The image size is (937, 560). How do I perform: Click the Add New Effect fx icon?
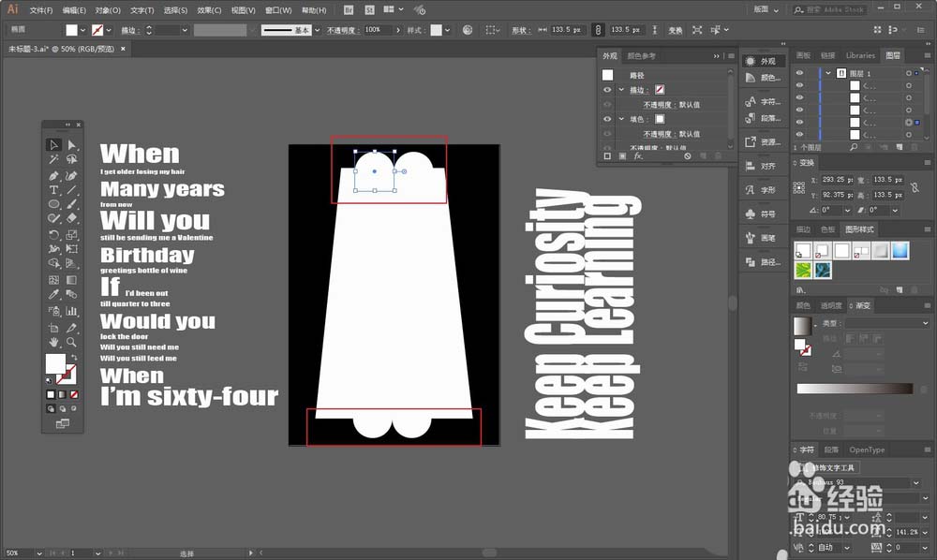[x=638, y=156]
